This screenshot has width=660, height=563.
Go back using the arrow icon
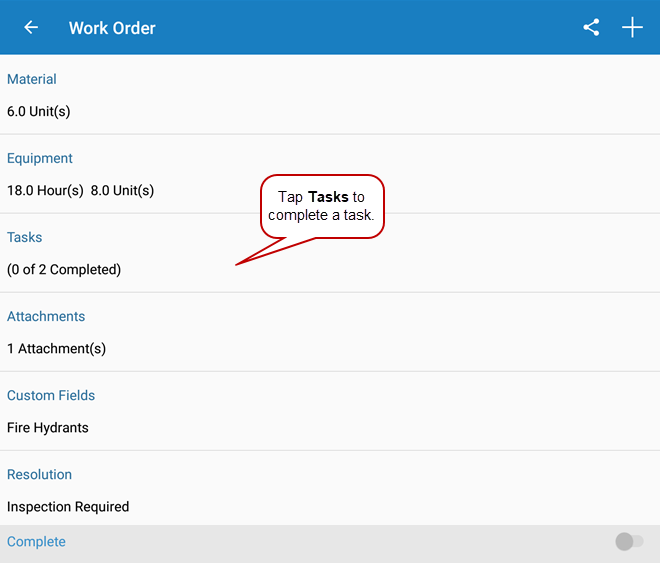[31, 28]
